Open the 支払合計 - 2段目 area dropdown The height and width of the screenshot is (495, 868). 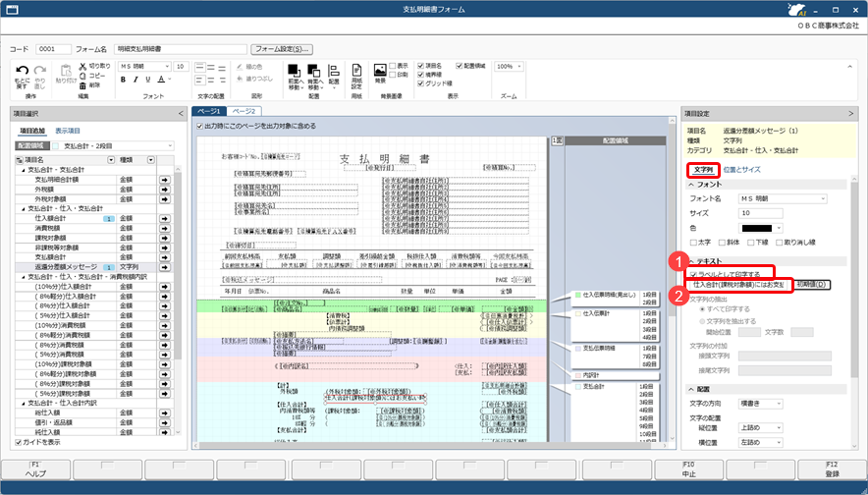pos(170,146)
